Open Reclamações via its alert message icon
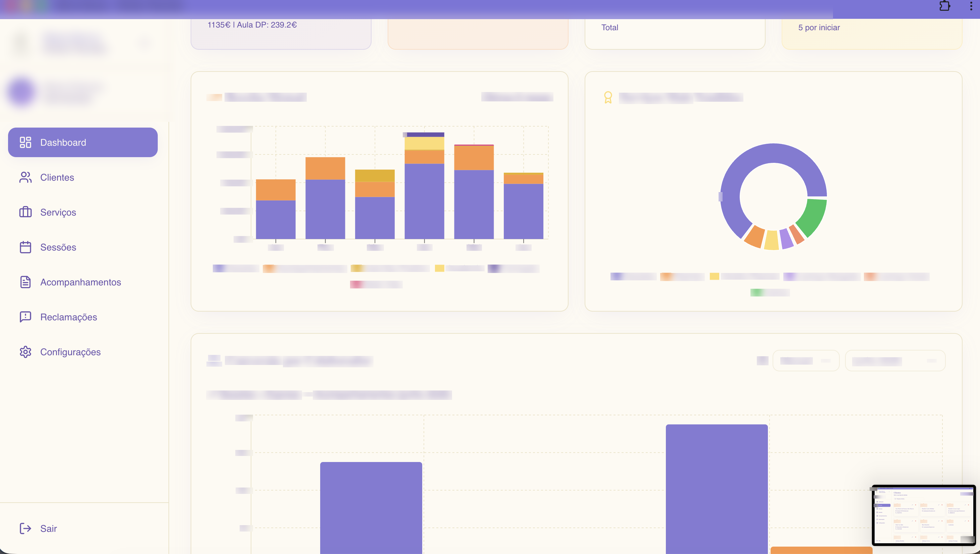The width and height of the screenshot is (980, 554). [x=26, y=317]
